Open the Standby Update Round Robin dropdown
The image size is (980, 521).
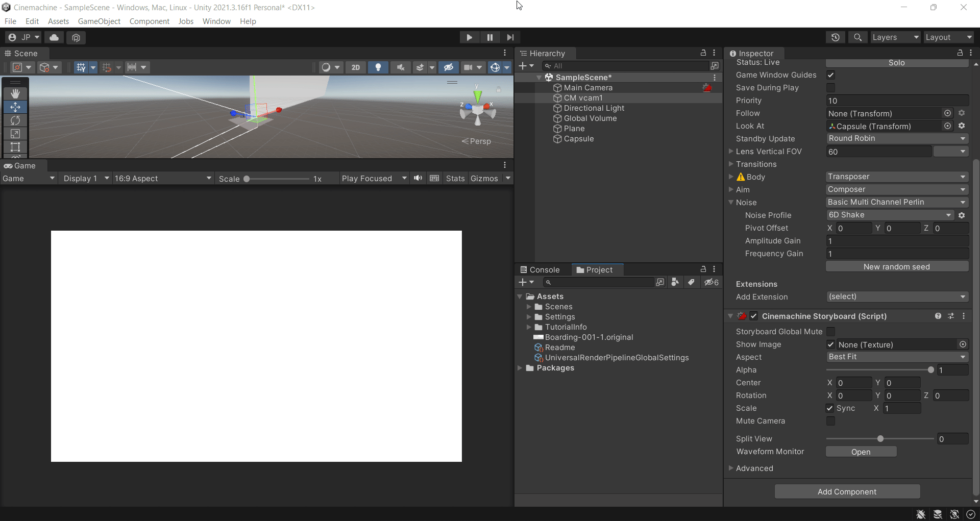click(x=897, y=138)
